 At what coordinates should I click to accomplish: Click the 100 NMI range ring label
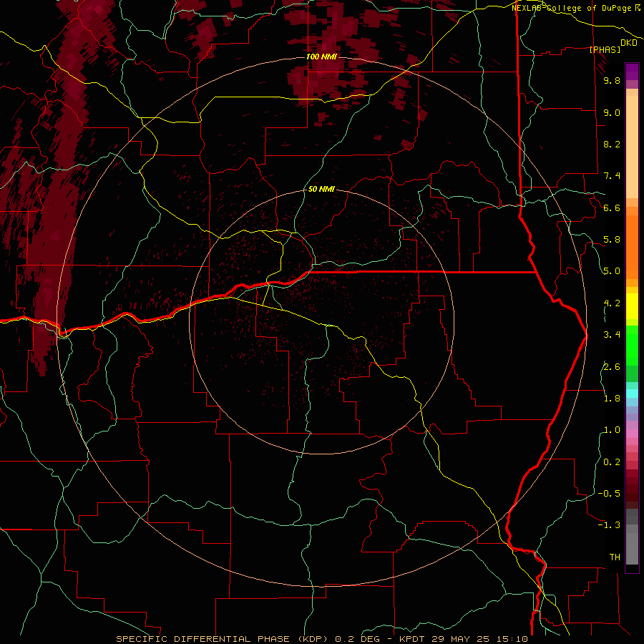(x=321, y=57)
